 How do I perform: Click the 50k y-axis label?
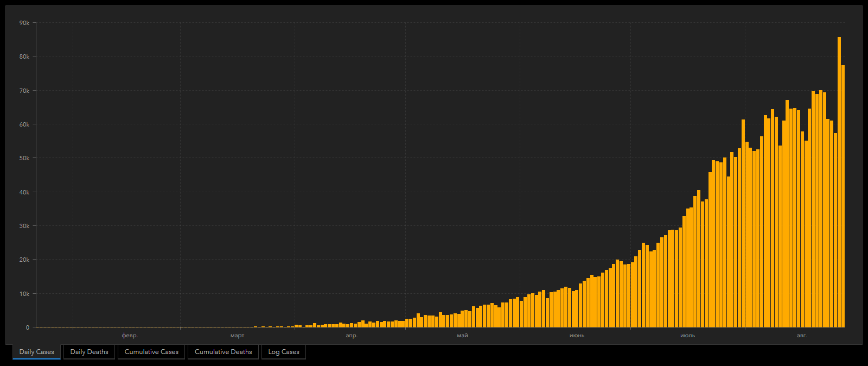tap(24, 158)
